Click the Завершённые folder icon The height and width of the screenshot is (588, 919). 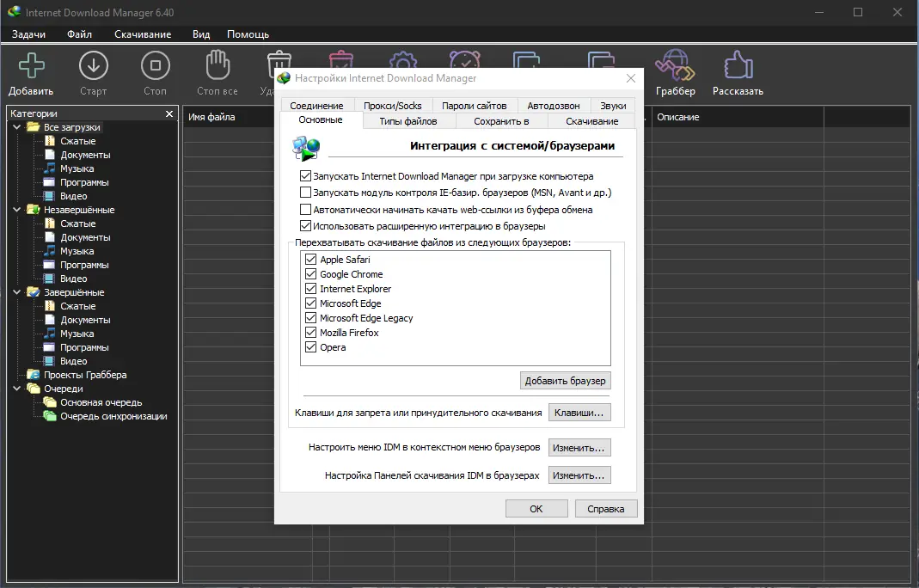point(34,292)
